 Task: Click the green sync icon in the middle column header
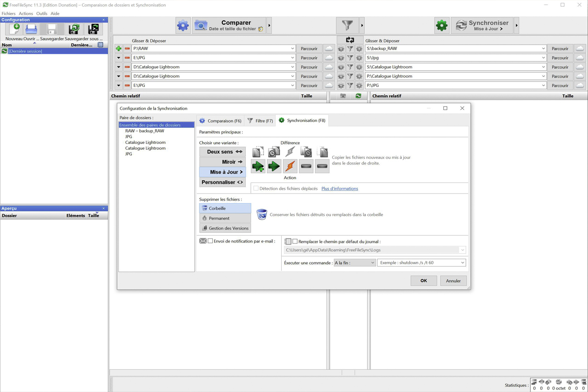coord(358,96)
